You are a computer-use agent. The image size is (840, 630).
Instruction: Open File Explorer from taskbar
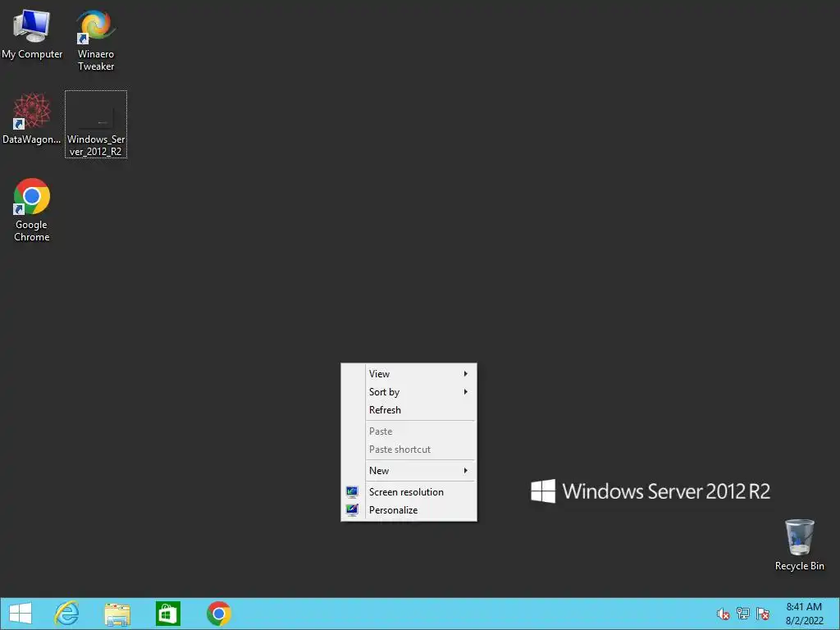tap(117, 614)
